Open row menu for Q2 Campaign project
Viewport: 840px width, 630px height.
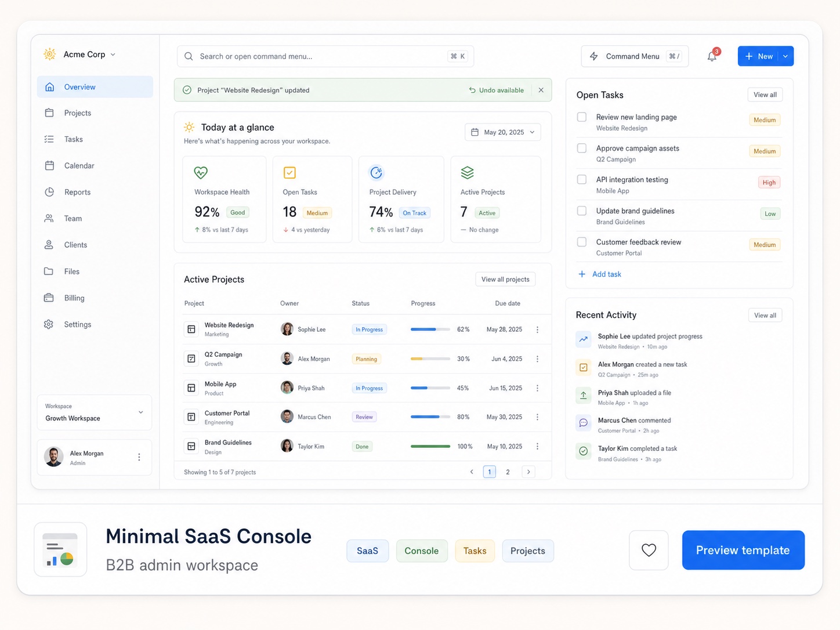537,359
